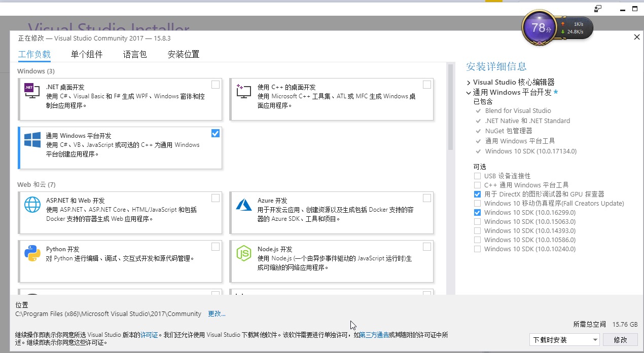Click the Web 和云 (7) section header
This screenshot has height=353, width=644.
coord(37,184)
